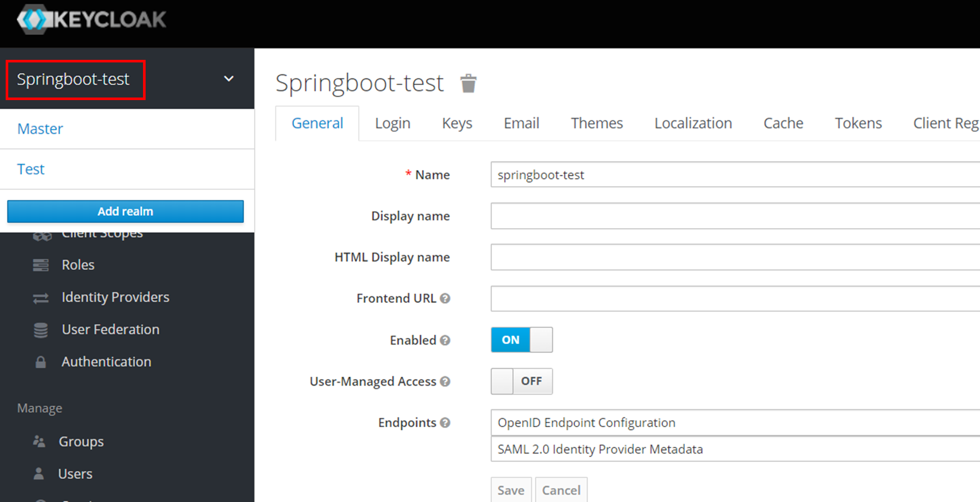Open Users under Manage

[x=75, y=474]
